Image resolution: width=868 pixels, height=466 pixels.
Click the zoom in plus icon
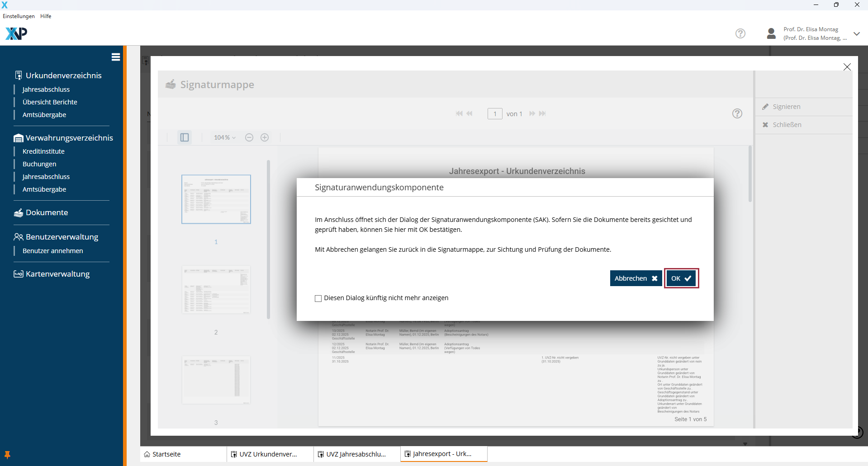[x=265, y=137]
